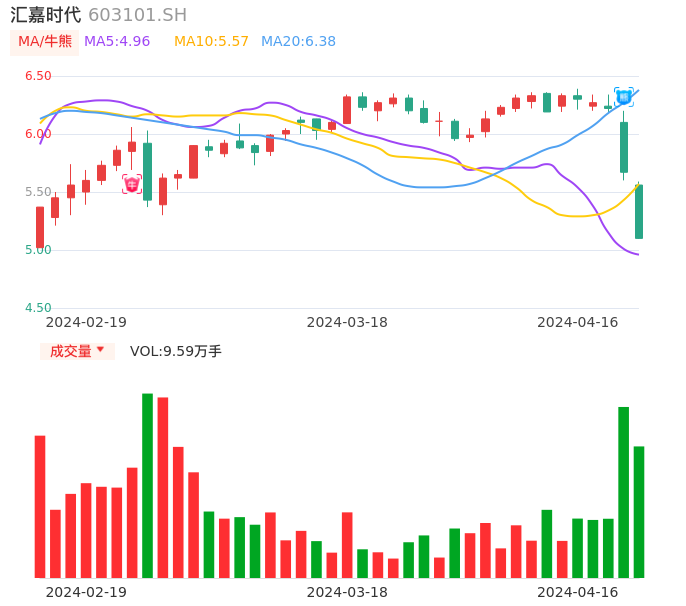Click the 2024-03-18 date under volume chart

(x=347, y=592)
